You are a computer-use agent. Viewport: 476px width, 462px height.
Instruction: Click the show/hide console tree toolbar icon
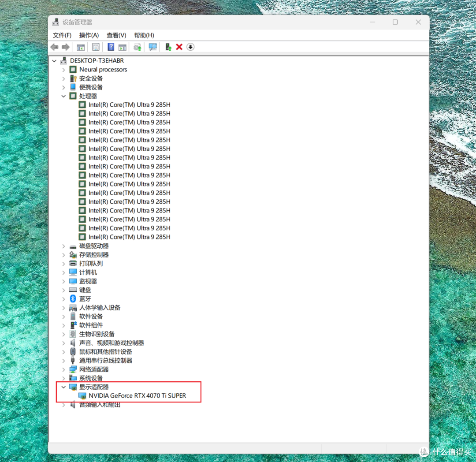pyautogui.click(x=81, y=47)
